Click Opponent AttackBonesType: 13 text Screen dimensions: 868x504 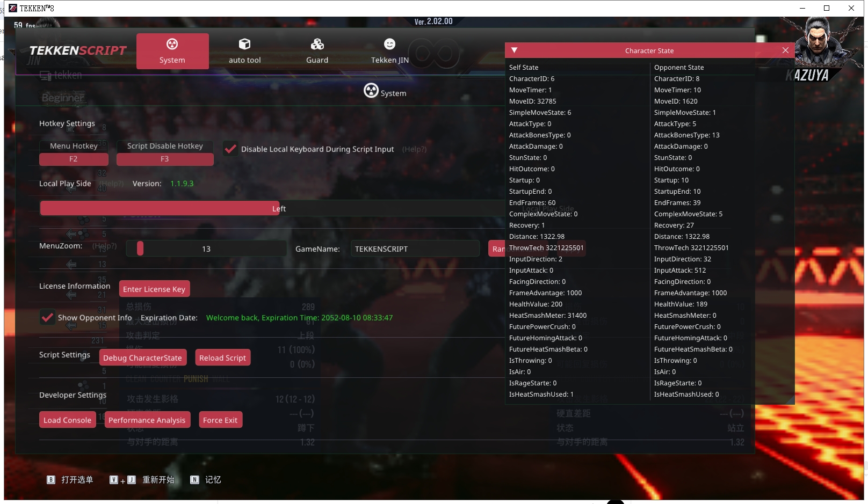(x=686, y=135)
